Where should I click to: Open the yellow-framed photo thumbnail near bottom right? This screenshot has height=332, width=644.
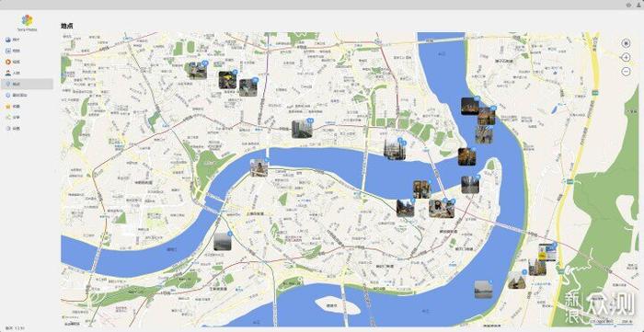click(547, 253)
